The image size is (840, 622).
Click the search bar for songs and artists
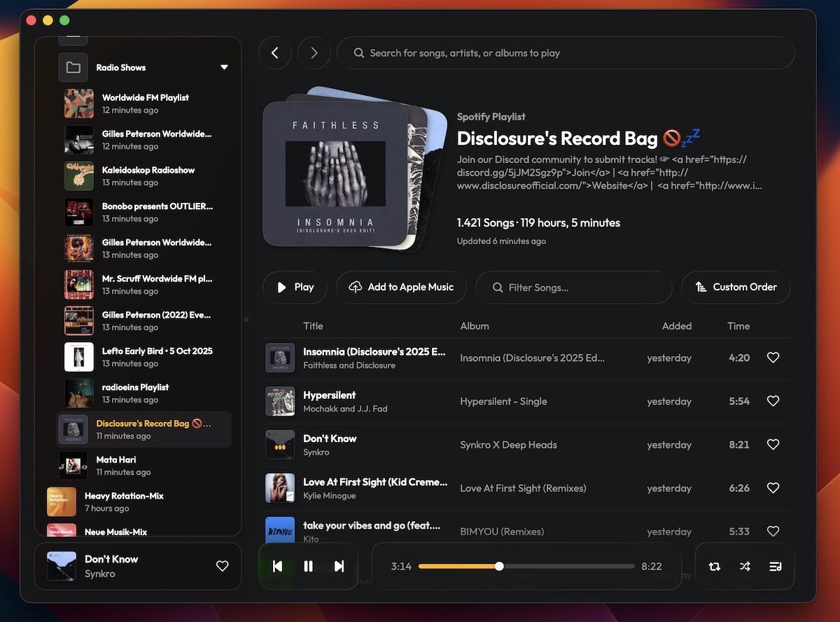click(566, 53)
